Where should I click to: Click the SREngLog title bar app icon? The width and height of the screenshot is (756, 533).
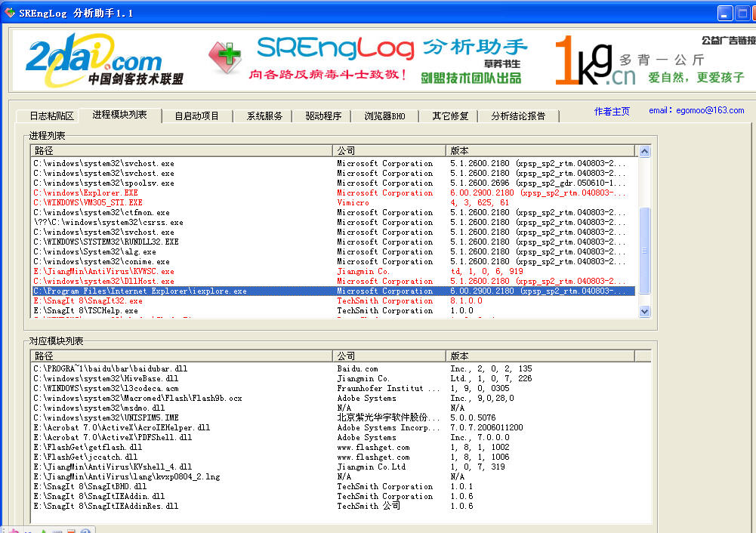[x=9, y=13]
